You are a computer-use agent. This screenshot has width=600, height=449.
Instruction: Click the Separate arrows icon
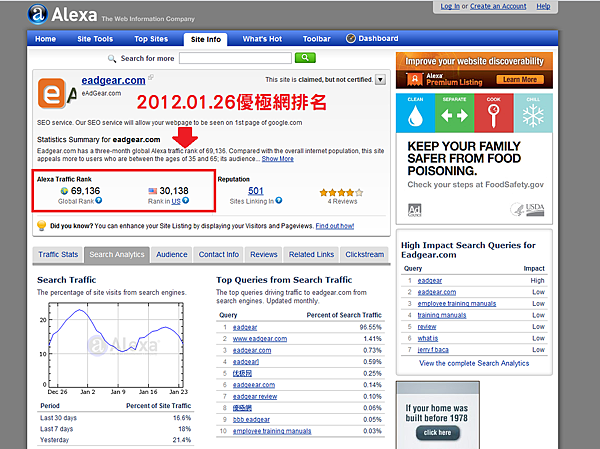click(x=454, y=115)
